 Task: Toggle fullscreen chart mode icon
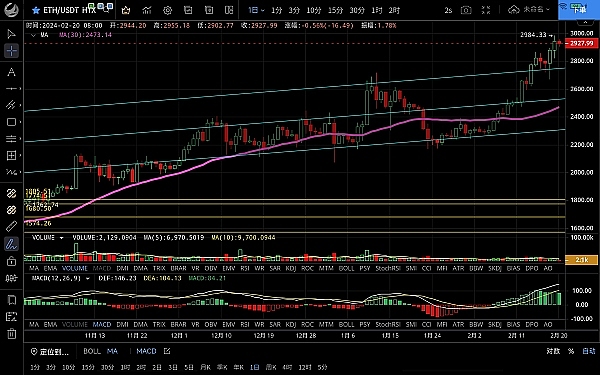tap(486, 10)
